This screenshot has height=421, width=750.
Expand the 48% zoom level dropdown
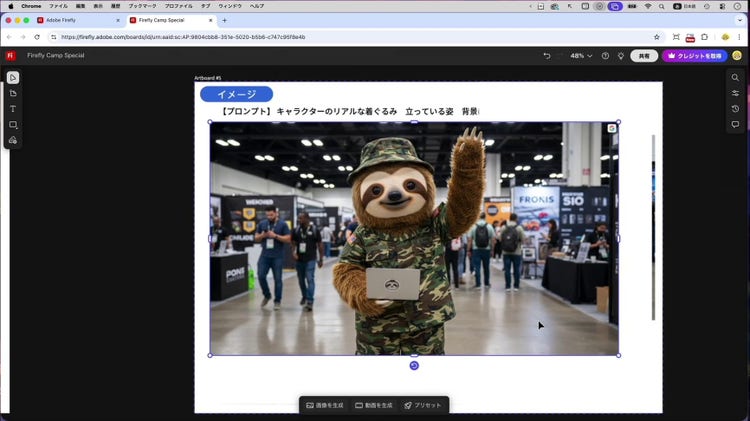click(x=581, y=56)
